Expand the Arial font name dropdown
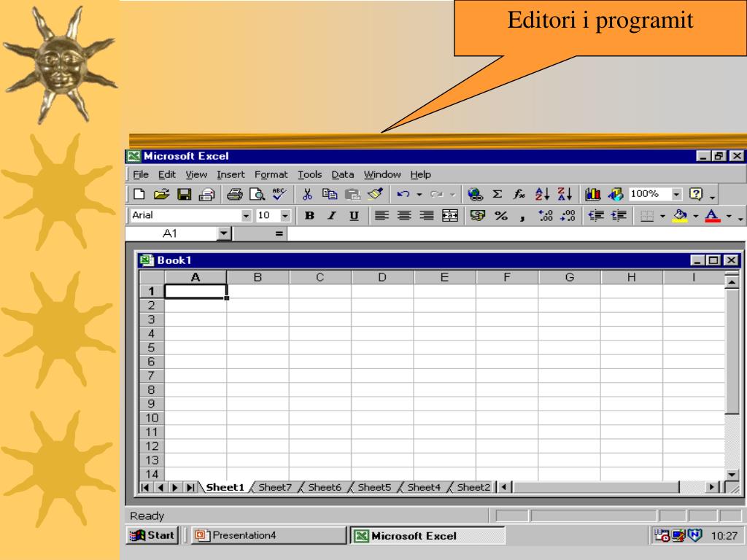 click(x=246, y=216)
